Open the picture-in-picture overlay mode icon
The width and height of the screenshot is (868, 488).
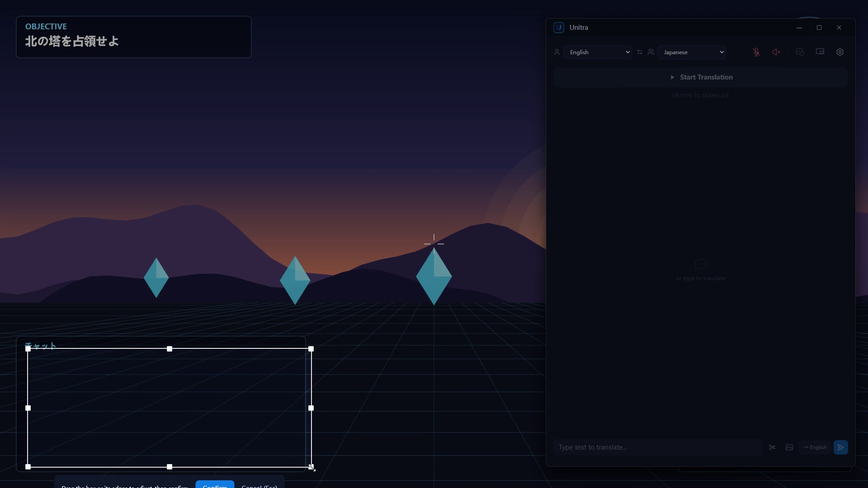[820, 52]
